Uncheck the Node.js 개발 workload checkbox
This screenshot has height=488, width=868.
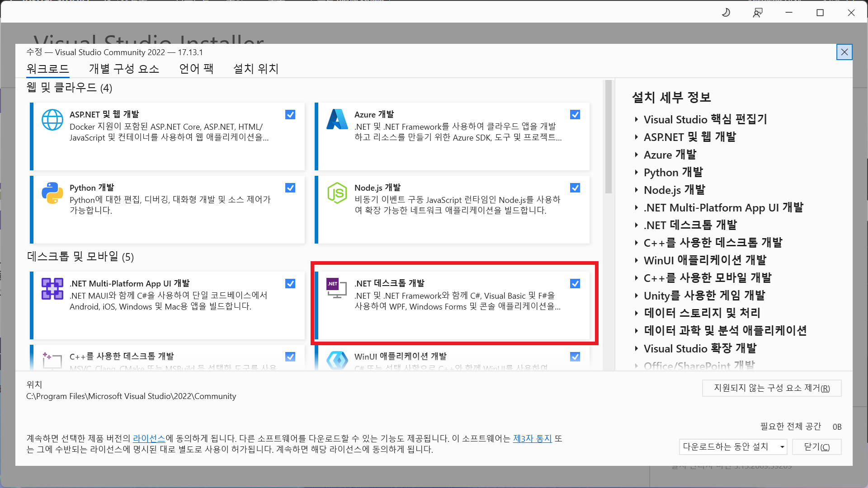575,188
